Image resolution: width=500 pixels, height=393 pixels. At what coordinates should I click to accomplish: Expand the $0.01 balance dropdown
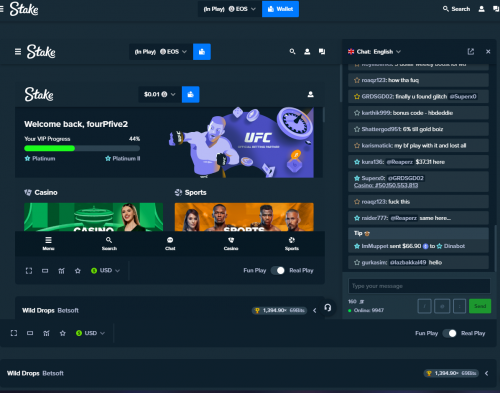click(x=160, y=94)
